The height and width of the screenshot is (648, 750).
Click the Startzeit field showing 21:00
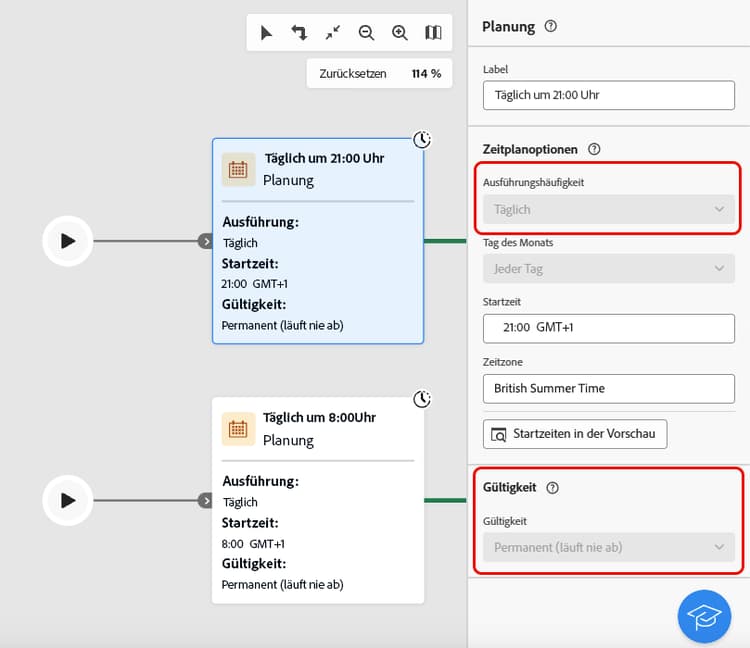pyautogui.click(x=608, y=329)
